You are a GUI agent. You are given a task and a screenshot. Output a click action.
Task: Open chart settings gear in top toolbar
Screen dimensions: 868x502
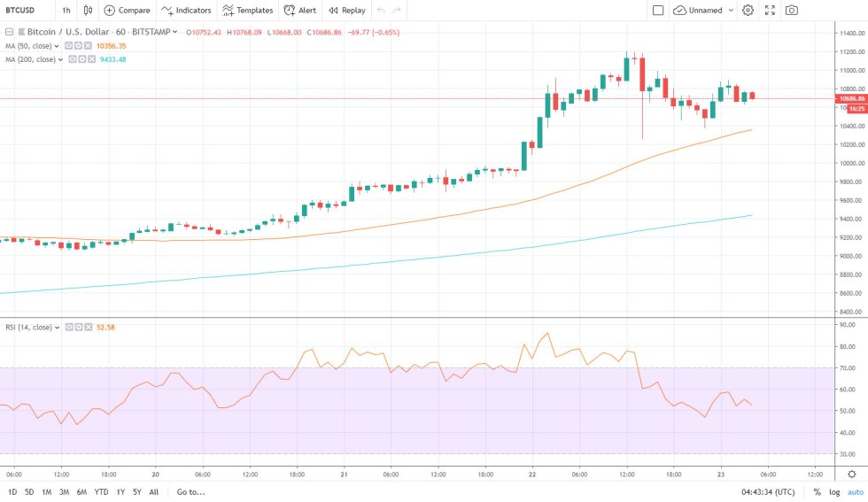coord(748,10)
